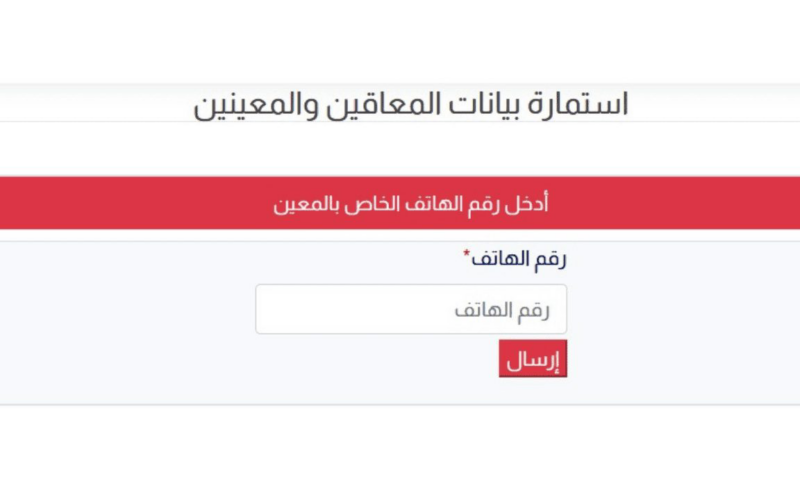Click the blank white area above the heading
The image size is (800, 500).
[x=400, y=40]
